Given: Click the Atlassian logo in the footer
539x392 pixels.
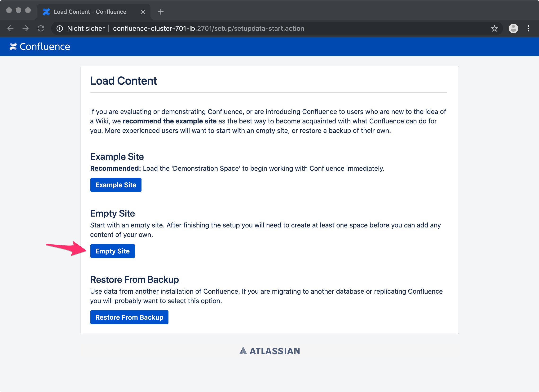Looking at the screenshot, I should tap(270, 351).
